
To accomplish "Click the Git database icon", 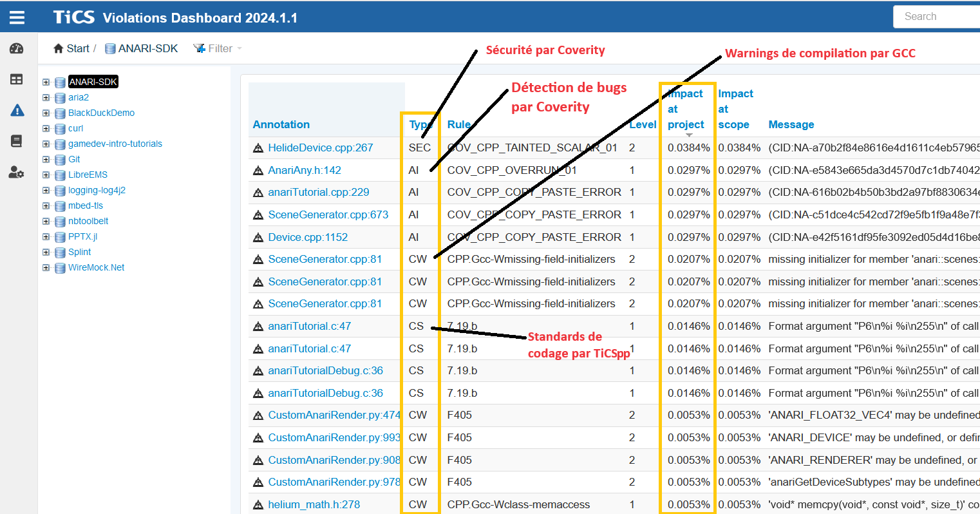I will (60, 160).
